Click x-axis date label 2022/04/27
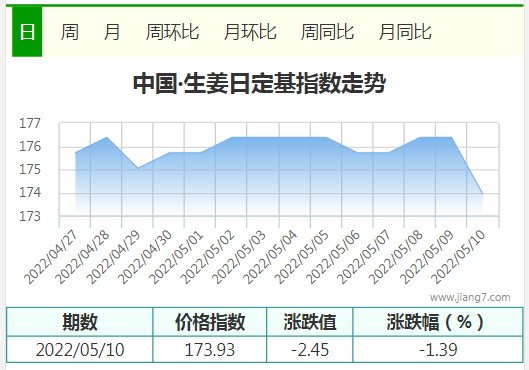 (51, 257)
